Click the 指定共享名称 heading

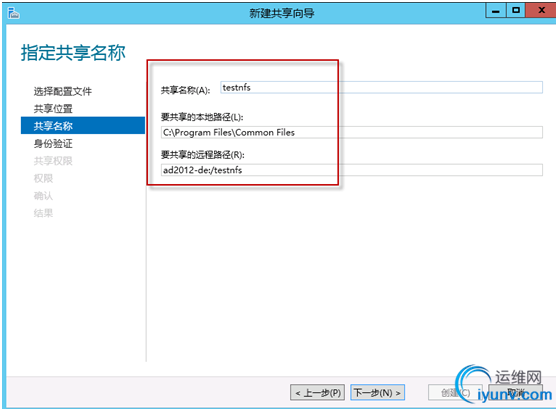tap(73, 53)
